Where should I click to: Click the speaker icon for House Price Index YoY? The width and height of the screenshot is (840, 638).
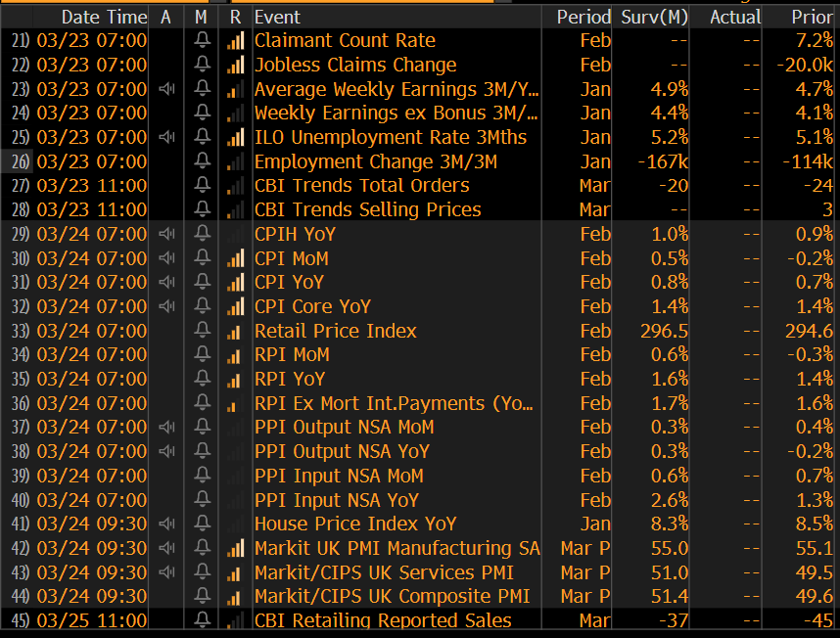[x=167, y=524]
